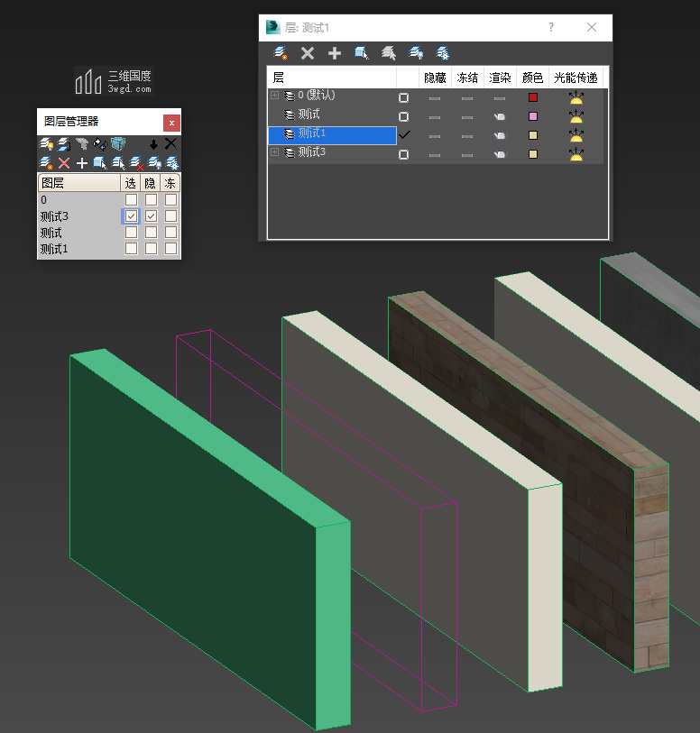The width and height of the screenshot is (700, 733).
Task: Close the 图层管理器 panel
Action: [171, 123]
